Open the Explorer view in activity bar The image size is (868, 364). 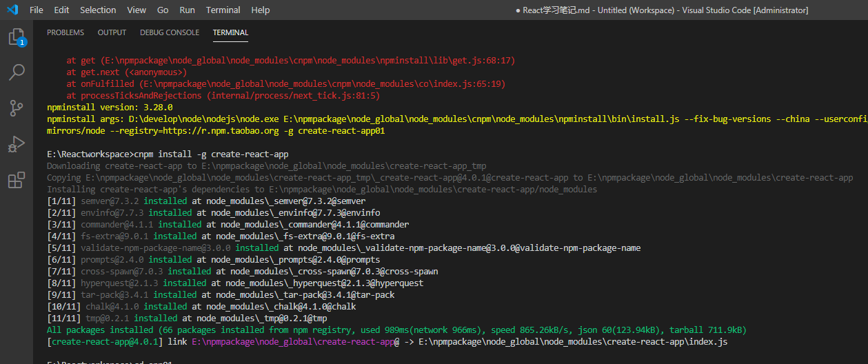click(16, 37)
